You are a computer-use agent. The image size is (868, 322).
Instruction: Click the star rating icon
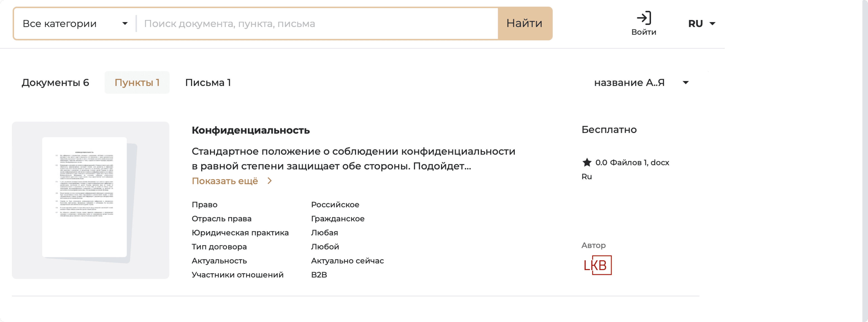(x=587, y=163)
